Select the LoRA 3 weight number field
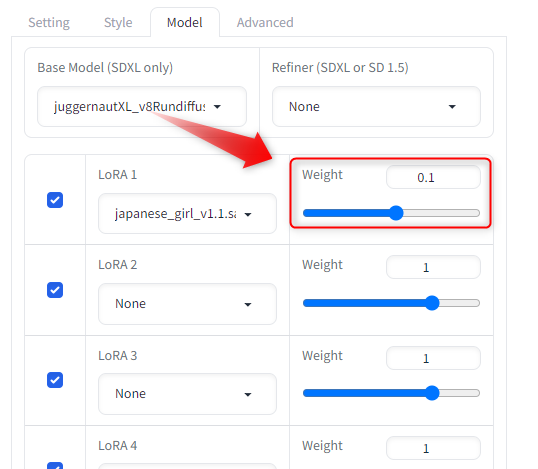Screen dimensions: 538x469 (x=433, y=358)
